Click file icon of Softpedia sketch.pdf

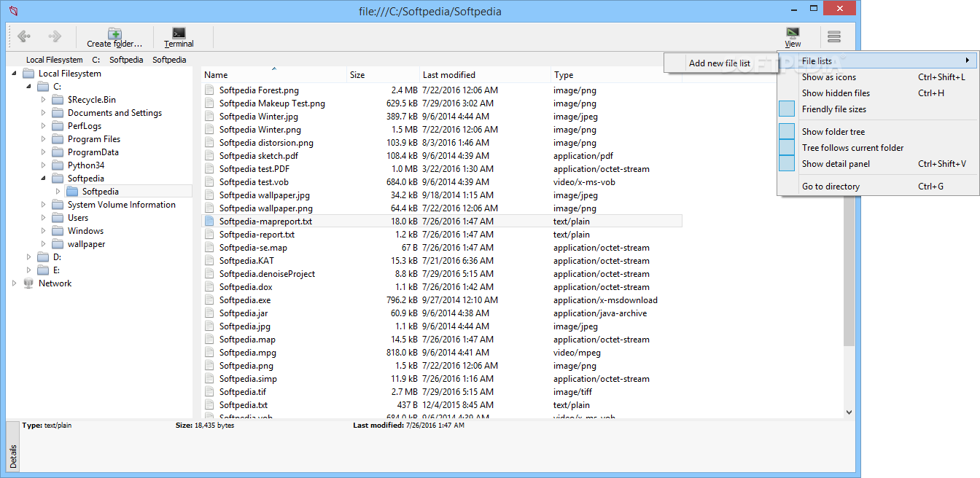point(210,156)
